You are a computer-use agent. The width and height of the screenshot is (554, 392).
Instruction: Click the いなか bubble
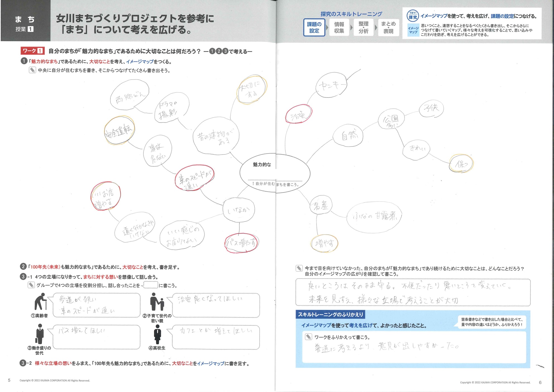239,210
